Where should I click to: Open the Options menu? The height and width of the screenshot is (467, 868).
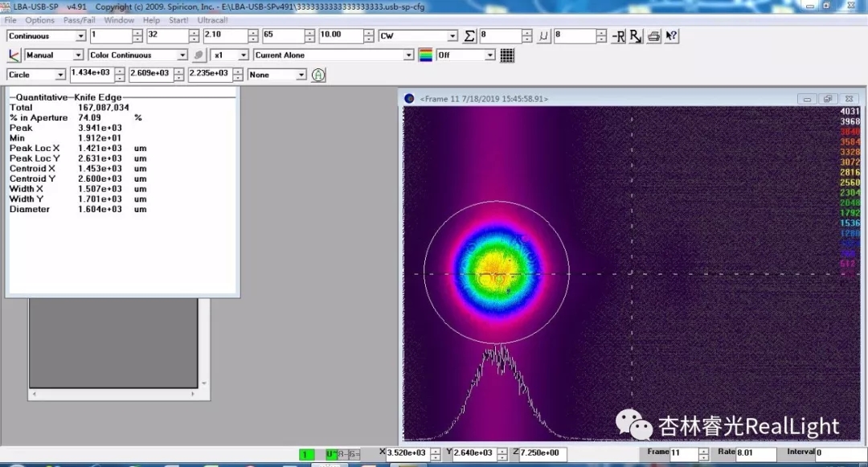(40, 20)
